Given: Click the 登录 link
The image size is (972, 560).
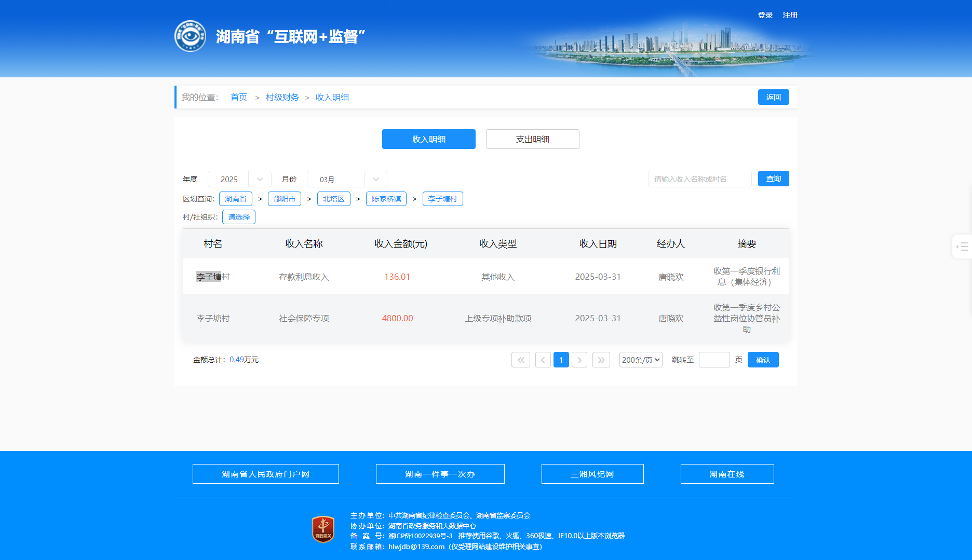Looking at the screenshot, I should click(x=765, y=15).
